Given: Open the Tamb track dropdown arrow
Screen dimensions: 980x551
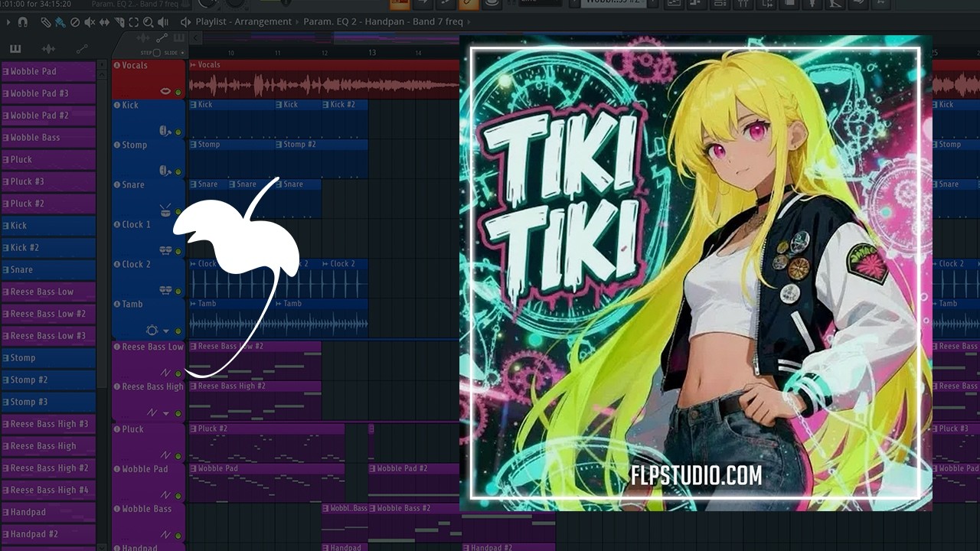Looking at the screenshot, I should (x=166, y=331).
